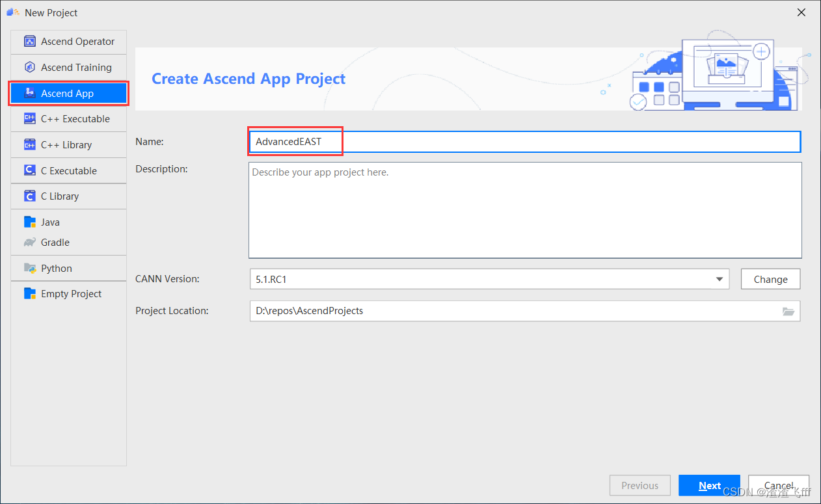Switch to the Python project type
The width and height of the screenshot is (821, 504).
point(68,268)
